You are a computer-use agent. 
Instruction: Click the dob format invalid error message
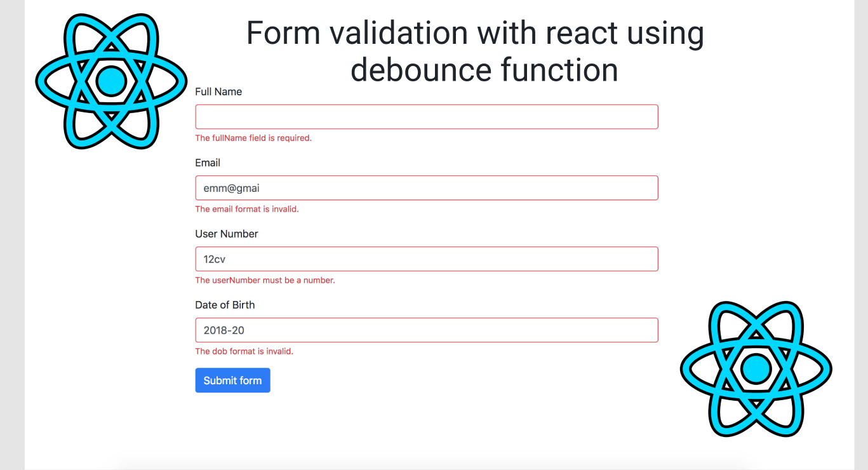coord(244,351)
